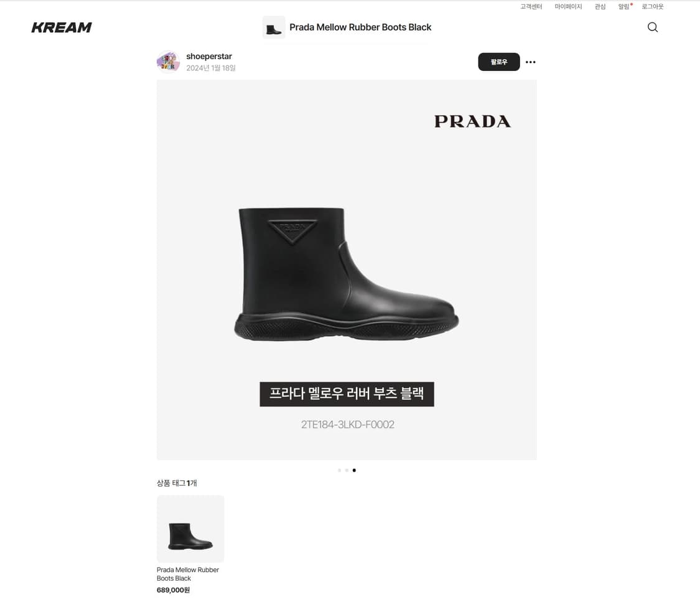
Task: Click the shoeperstar profile avatar
Action: [168, 62]
